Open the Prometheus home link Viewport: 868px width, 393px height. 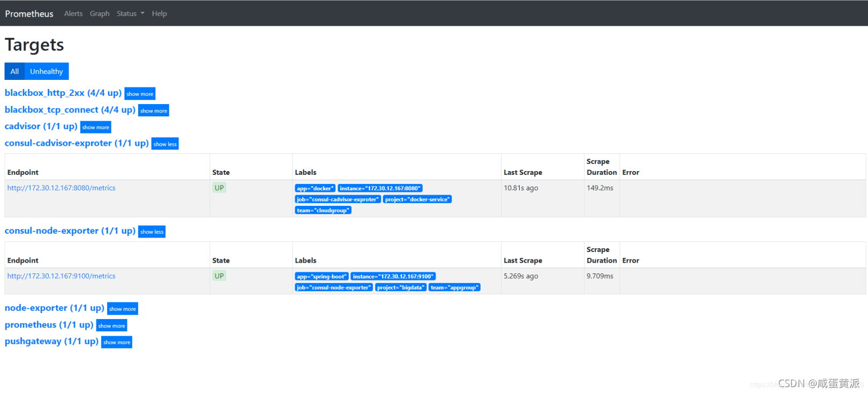(x=29, y=13)
